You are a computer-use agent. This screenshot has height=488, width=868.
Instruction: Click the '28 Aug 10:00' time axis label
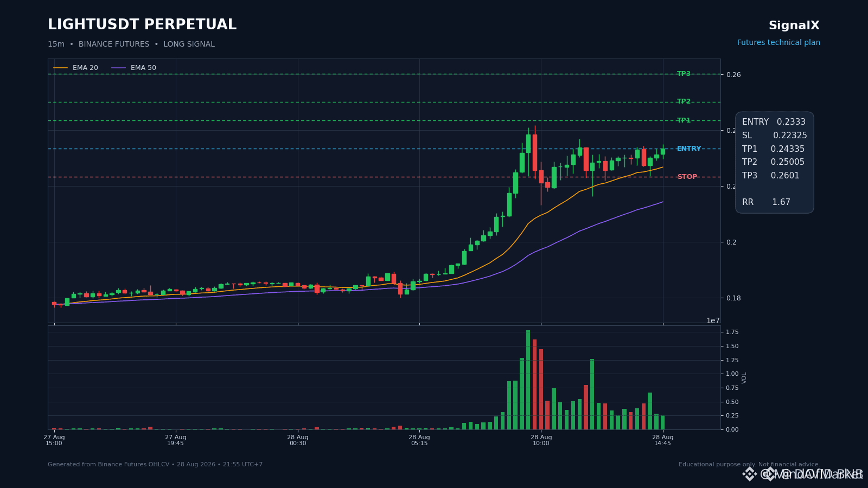(x=541, y=440)
